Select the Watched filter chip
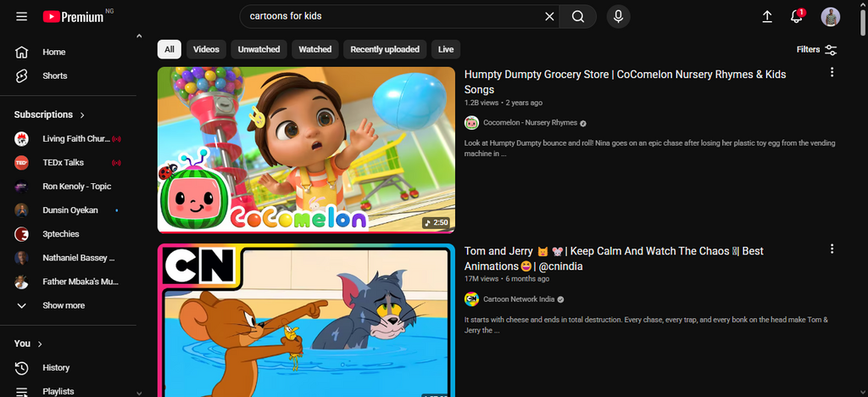 315,49
